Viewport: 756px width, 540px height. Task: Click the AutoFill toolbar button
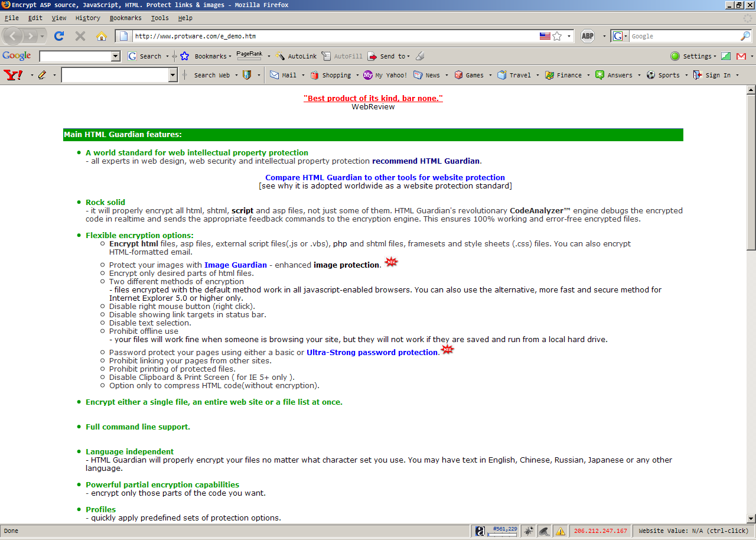click(x=342, y=56)
